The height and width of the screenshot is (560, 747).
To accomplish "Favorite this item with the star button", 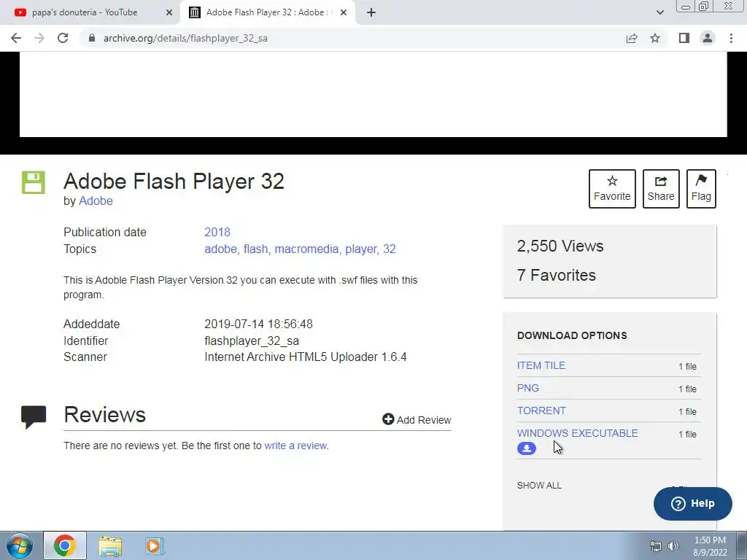I will point(612,189).
